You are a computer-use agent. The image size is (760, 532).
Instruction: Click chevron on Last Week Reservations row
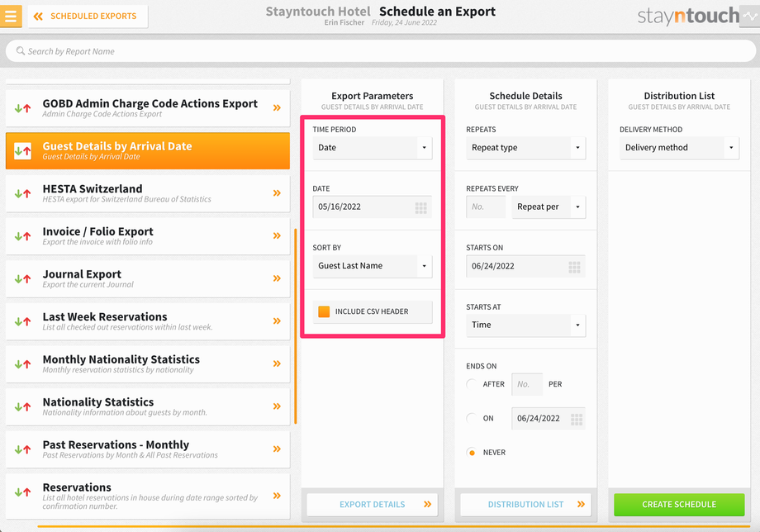(277, 321)
